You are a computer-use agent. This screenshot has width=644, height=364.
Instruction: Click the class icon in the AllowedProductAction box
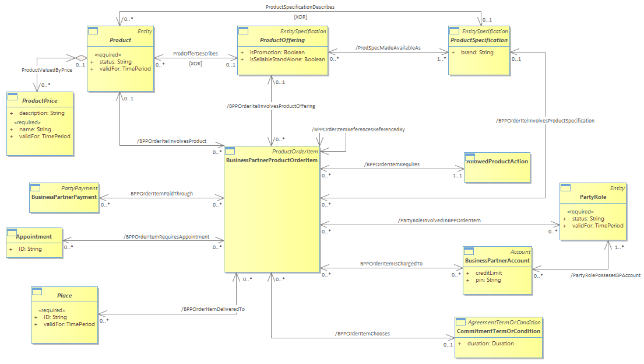pyautogui.click(x=470, y=157)
